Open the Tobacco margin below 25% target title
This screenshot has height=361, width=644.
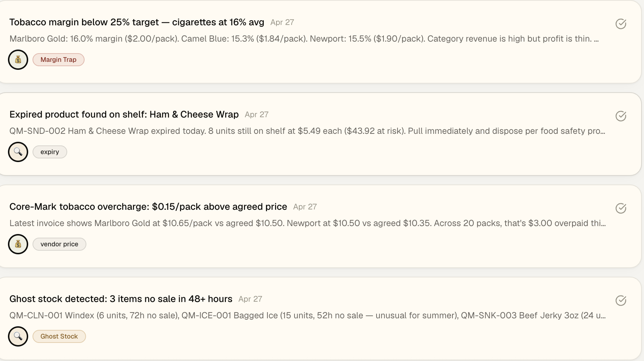[x=137, y=22]
